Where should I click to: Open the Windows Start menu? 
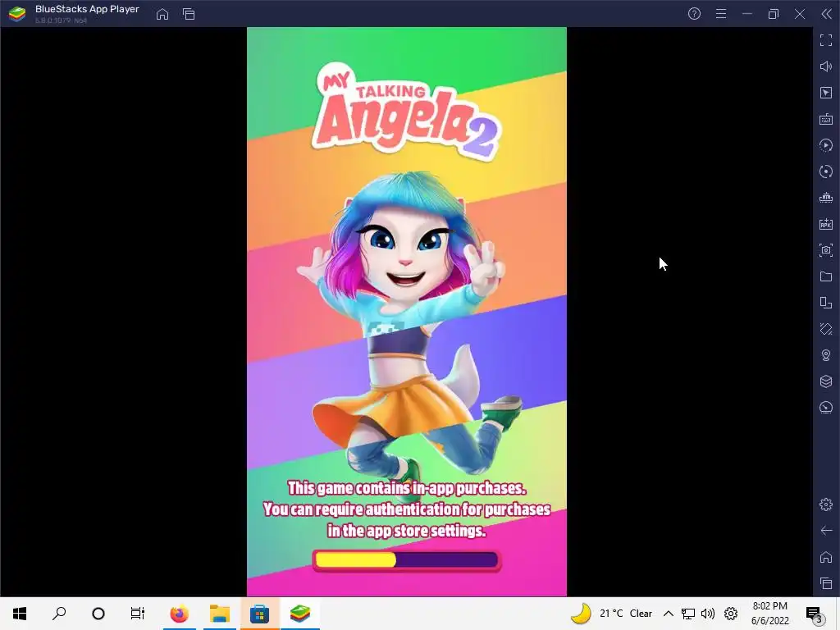pos(20,614)
